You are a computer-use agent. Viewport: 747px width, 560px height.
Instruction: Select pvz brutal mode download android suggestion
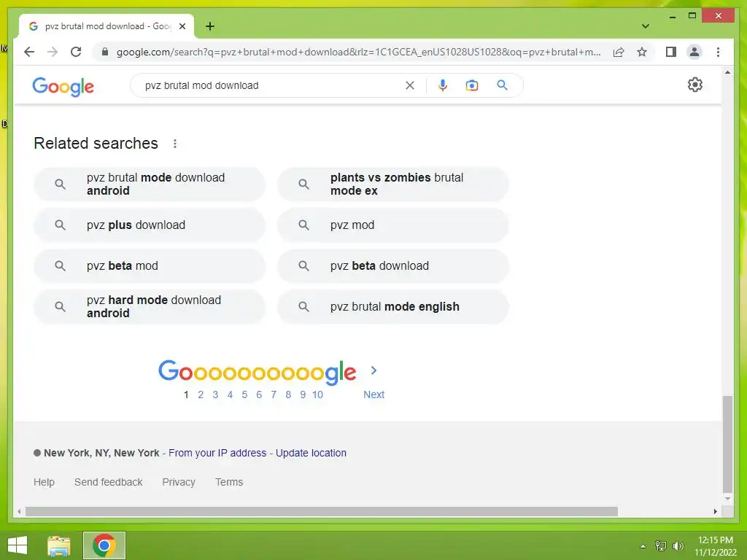(x=149, y=184)
